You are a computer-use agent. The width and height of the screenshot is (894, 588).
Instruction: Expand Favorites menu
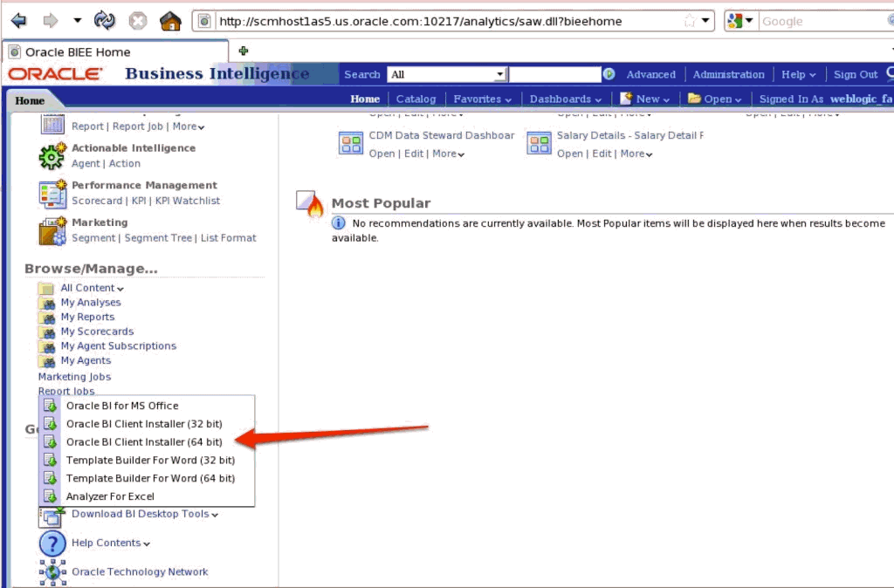482,99
